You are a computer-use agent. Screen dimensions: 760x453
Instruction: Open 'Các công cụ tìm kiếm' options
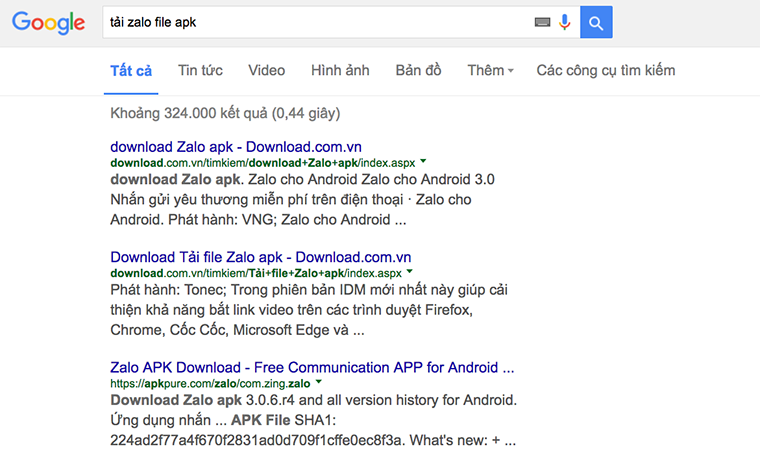[x=605, y=70]
